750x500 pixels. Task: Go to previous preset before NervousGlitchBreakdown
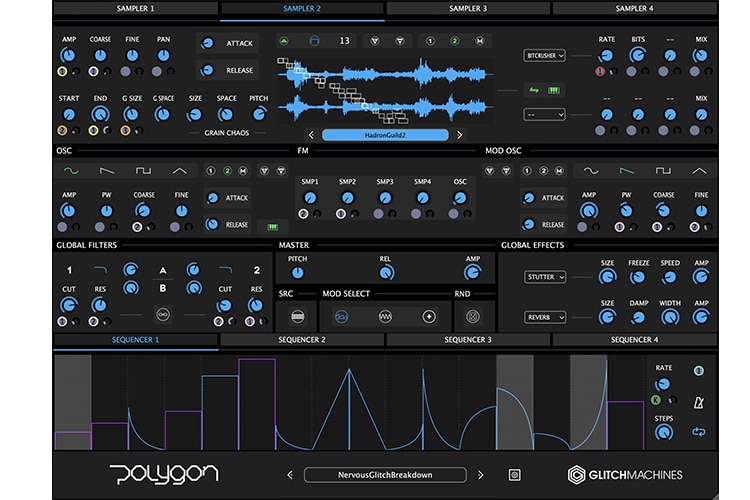pos(290,475)
